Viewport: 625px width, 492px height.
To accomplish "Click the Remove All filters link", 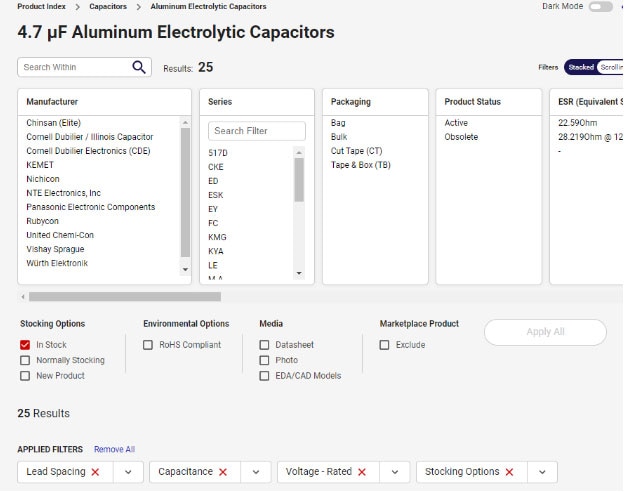I will tap(114, 449).
